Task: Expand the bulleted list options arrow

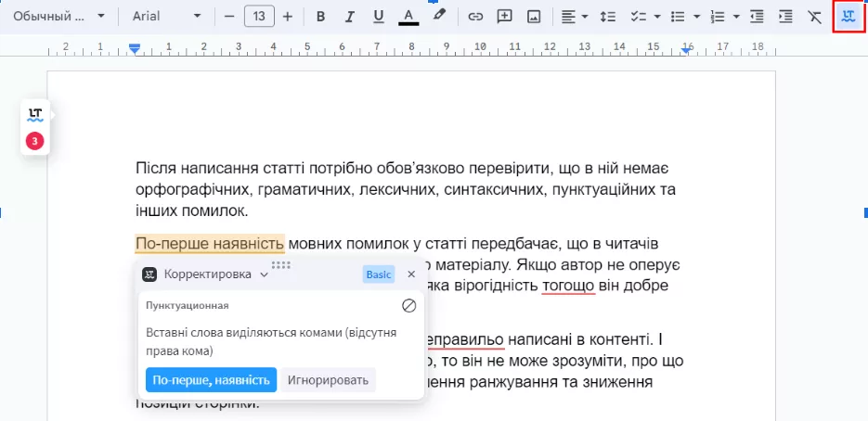Action: pos(696,17)
